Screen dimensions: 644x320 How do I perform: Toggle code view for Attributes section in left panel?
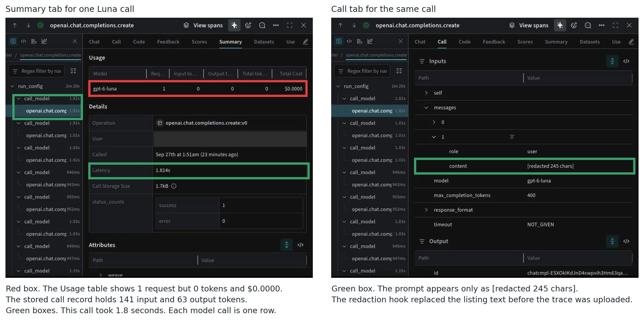point(301,245)
